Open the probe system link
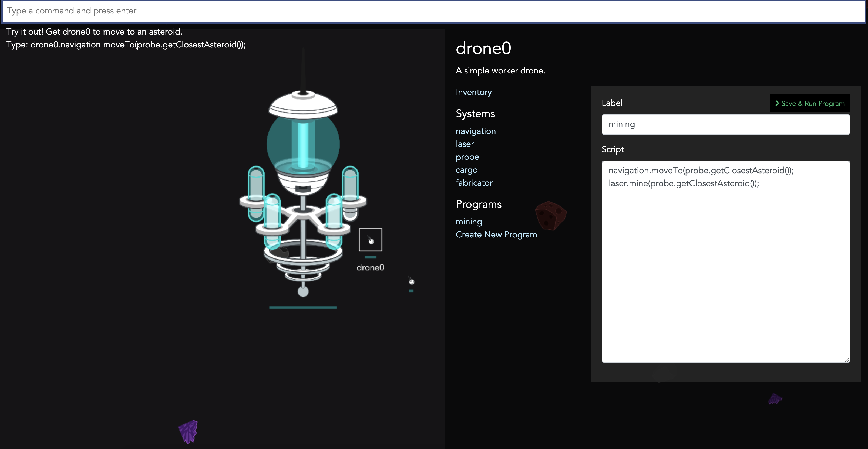The image size is (868, 449). click(467, 157)
